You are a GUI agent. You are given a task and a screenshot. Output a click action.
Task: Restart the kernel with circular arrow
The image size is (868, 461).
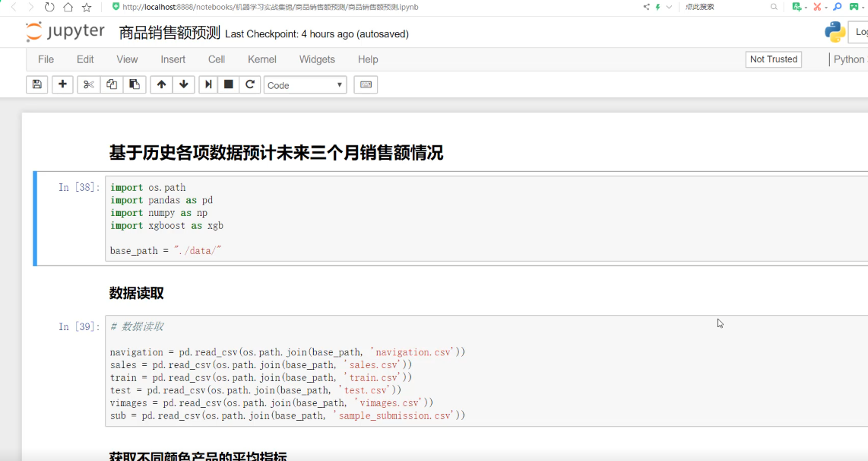(x=249, y=84)
